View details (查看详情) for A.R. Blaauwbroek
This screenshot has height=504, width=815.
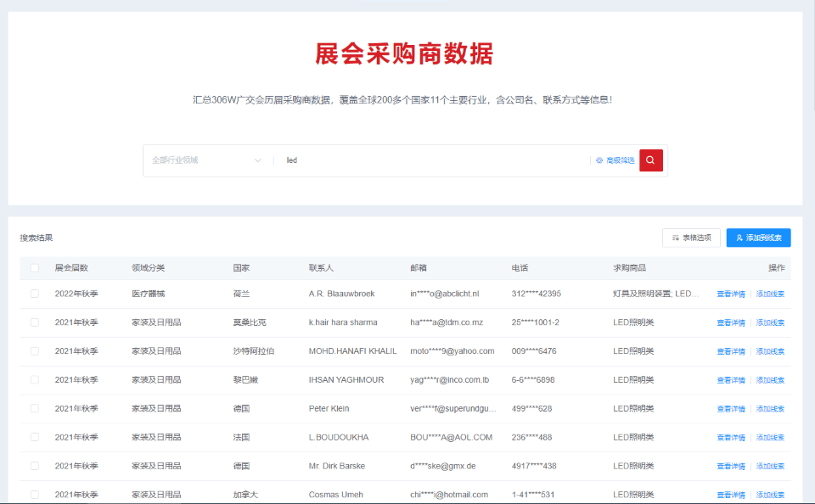click(x=730, y=294)
